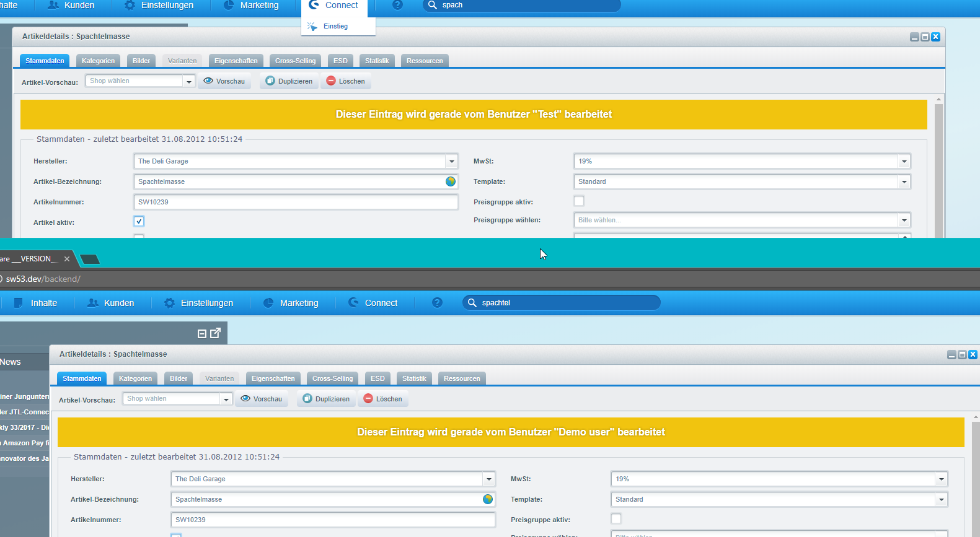Expand MwSt dropdown in lower window
This screenshot has width=980, height=537.
[941, 479]
